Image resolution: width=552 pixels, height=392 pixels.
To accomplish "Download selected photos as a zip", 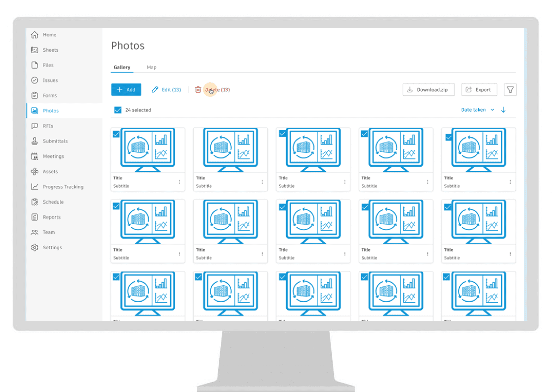I will (429, 90).
